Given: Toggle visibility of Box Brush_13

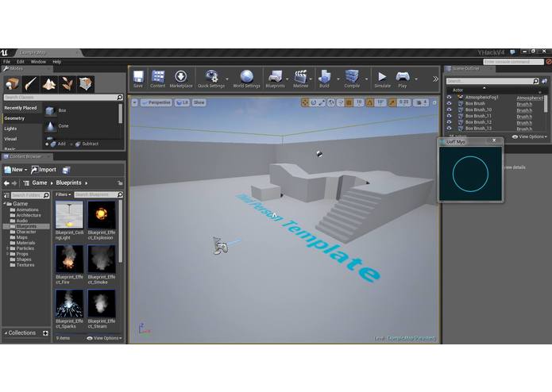Looking at the screenshot, I should pyautogui.click(x=450, y=129).
